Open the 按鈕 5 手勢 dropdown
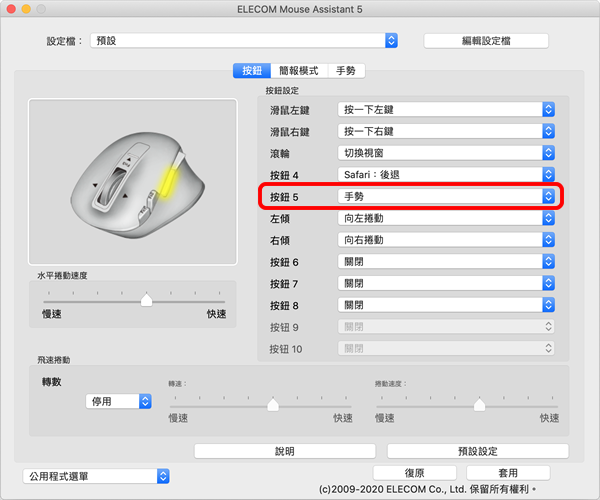 446,197
